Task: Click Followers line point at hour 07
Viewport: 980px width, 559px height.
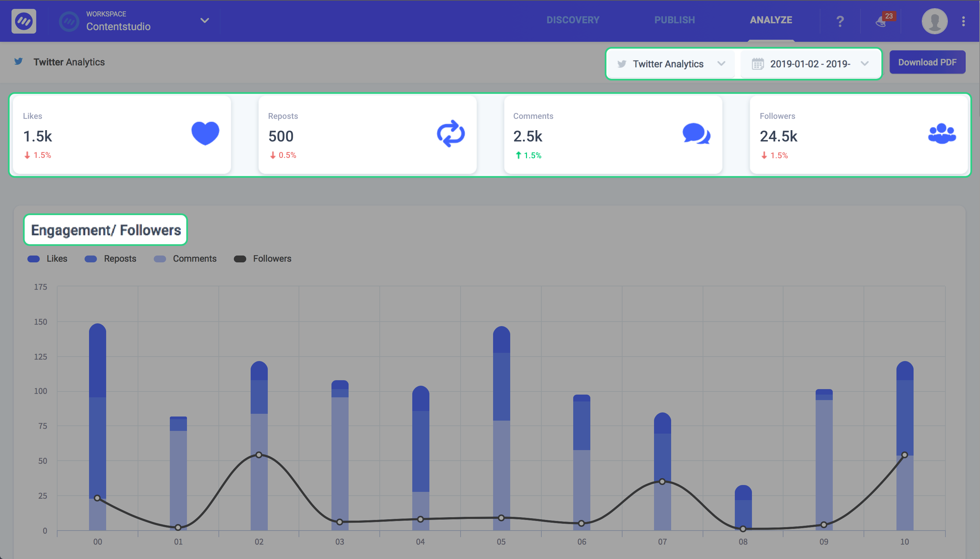Action: click(x=662, y=482)
